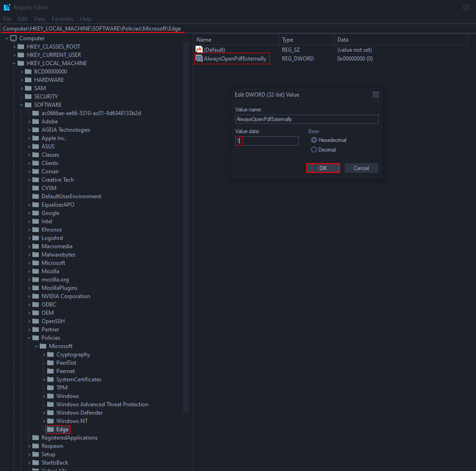Sort values by the Type column header
476x471 pixels.
pos(306,39)
